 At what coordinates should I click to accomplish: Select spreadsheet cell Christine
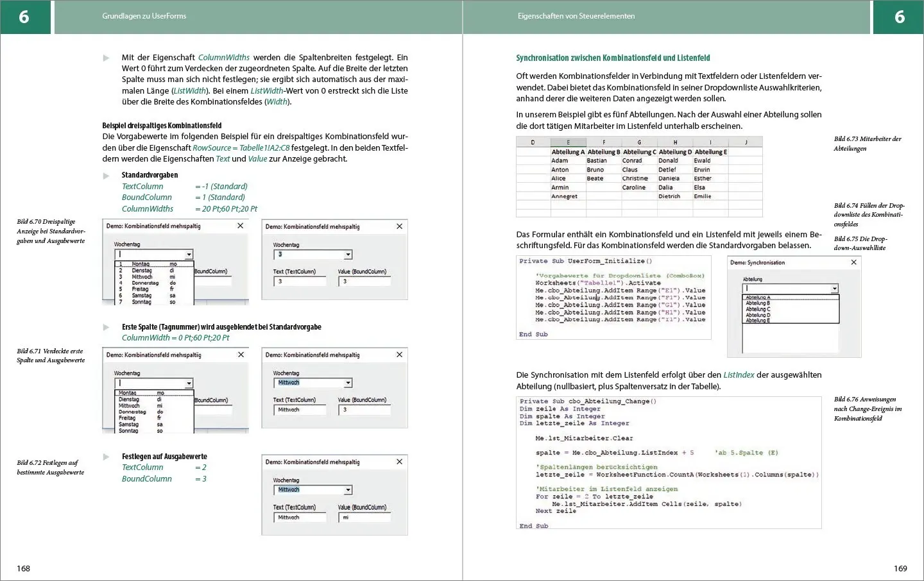point(639,179)
